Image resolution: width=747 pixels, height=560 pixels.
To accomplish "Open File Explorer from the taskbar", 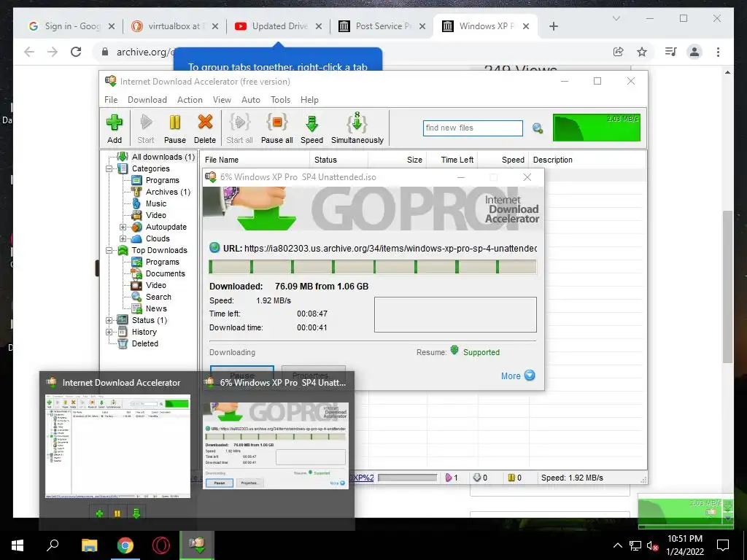I will pos(89,545).
